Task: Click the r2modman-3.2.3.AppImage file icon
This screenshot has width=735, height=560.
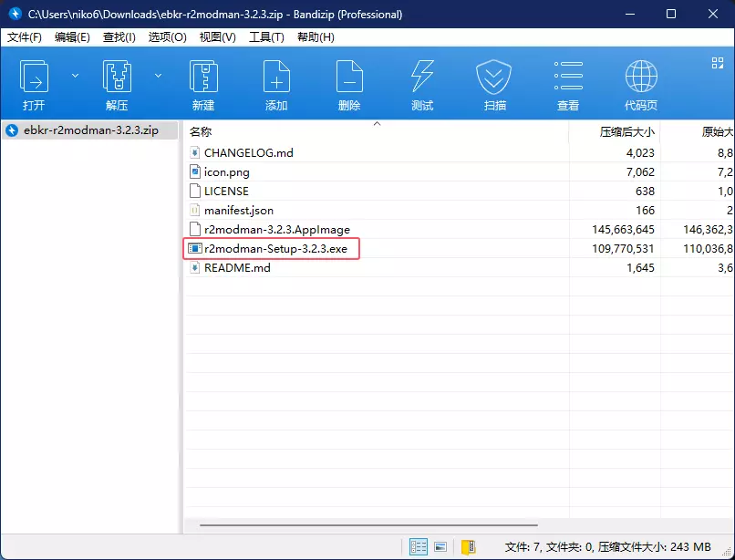Action: coord(194,230)
